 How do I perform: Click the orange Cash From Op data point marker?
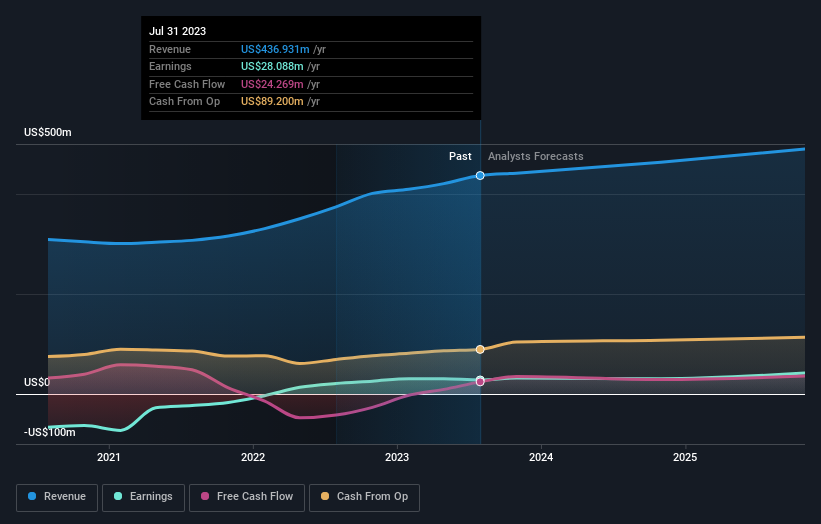coord(480,349)
